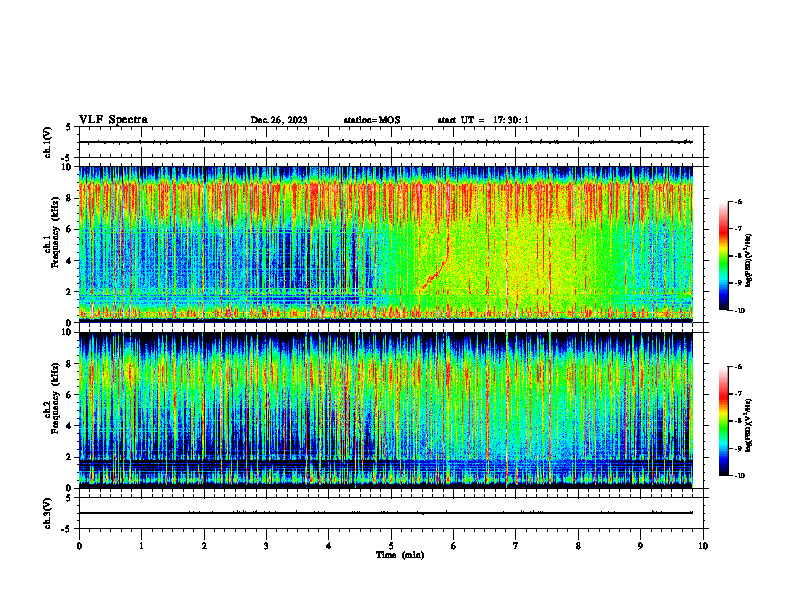
Task: Click time axis tick label "2"
Action: click(204, 546)
